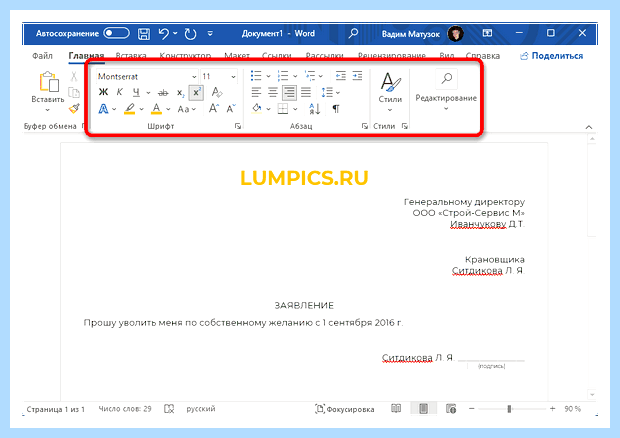620x438 pixels.
Task: Switch to the Рецензирование tab
Action: [x=391, y=56]
